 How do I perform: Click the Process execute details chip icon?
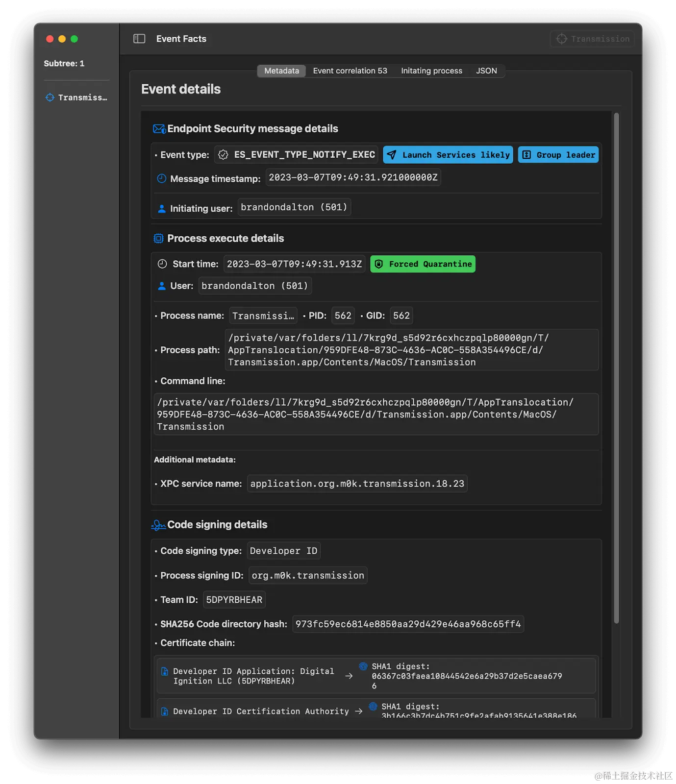pyautogui.click(x=158, y=239)
